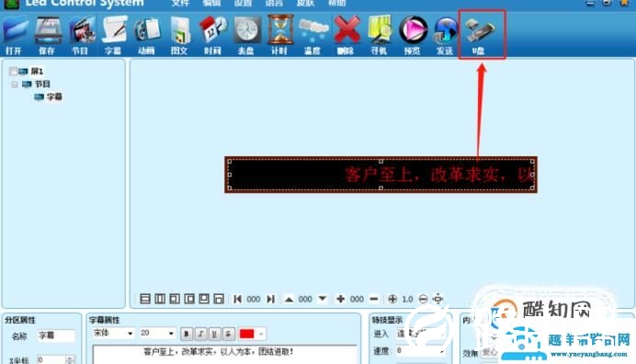Zoom out with the circled minus icon
636x364 pixels.
[x=423, y=299]
